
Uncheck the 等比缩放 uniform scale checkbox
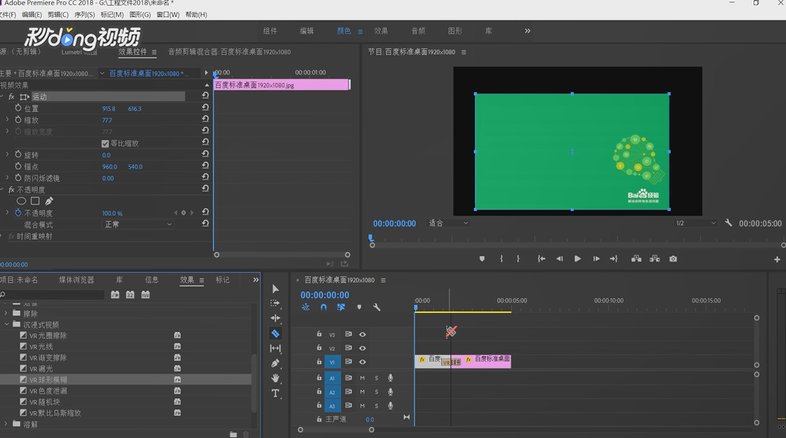pos(105,143)
